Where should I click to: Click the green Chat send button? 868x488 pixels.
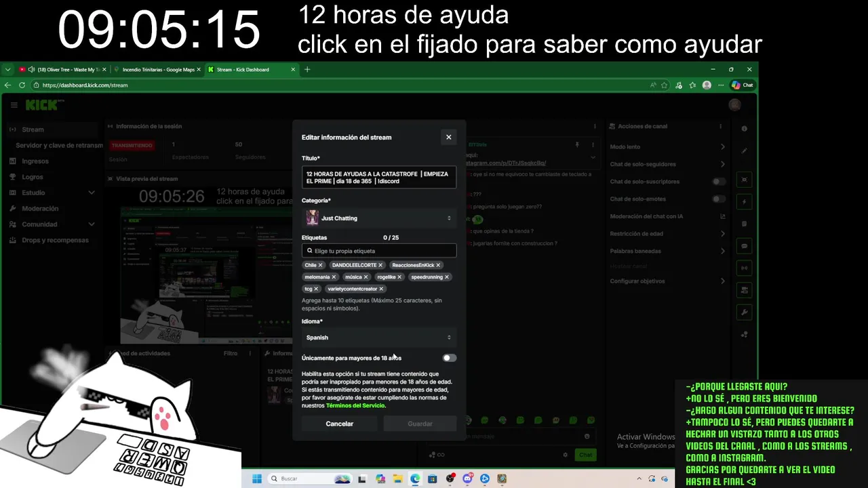coord(585,455)
